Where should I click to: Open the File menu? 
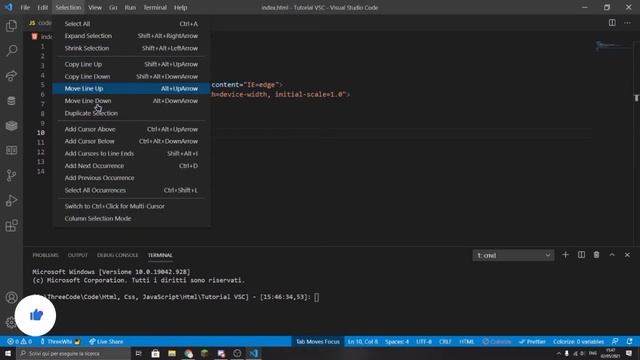pyautogui.click(x=25, y=7)
